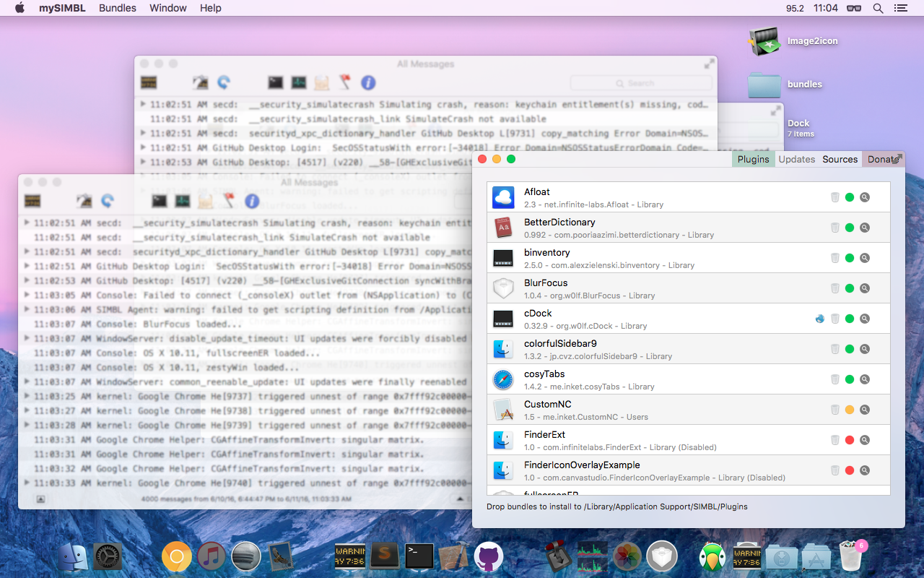
Task: Click the up-arrow button at bottom of front Console
Action: [458, 499]
